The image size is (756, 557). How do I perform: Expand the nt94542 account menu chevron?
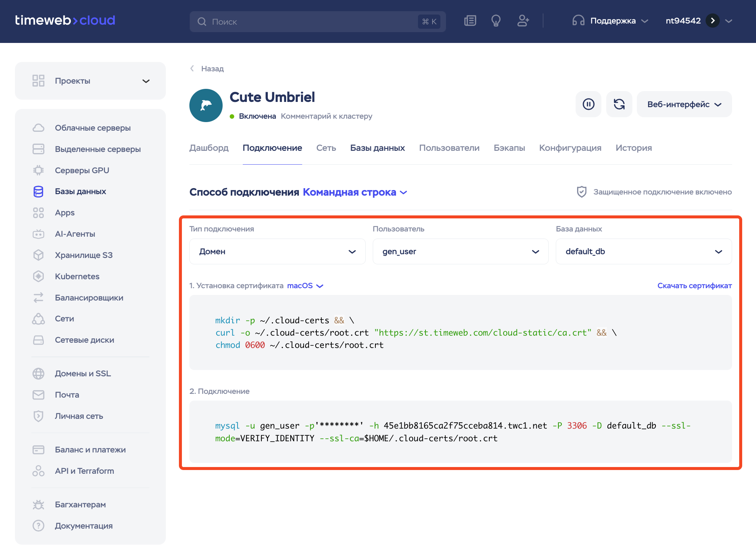click(728, 21)
